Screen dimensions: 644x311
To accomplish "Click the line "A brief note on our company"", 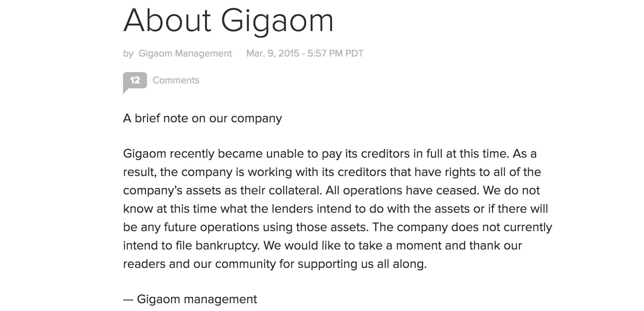I will (x=203, y=118).
